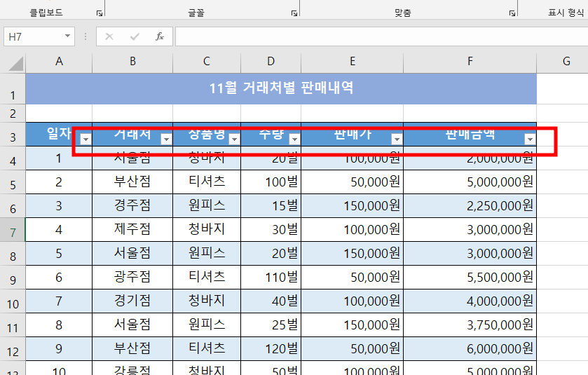588x375 pixels.
Task: Select column D header
Action: 271,62
